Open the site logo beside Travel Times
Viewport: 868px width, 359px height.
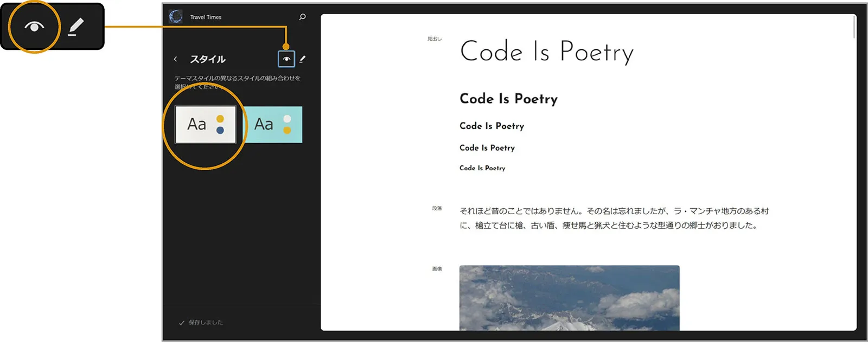[x=176, y=17]
